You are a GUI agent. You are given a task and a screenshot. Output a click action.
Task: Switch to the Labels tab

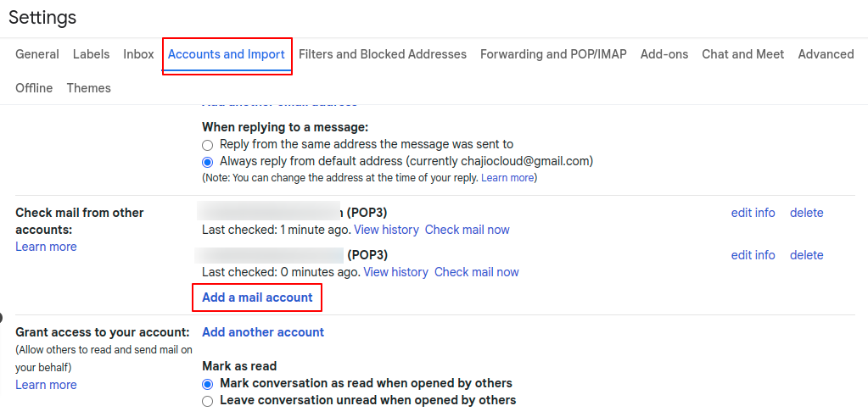(x=91, y=54)
